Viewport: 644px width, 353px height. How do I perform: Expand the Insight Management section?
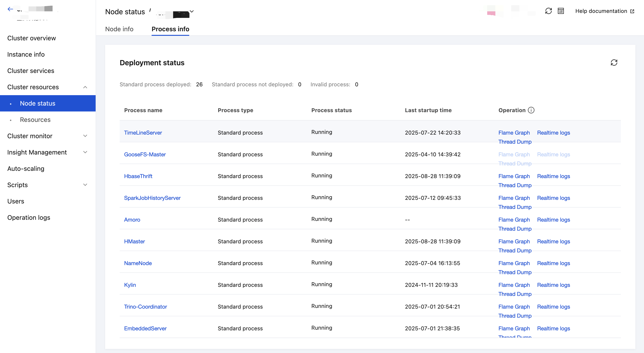(x=85, y=152)
